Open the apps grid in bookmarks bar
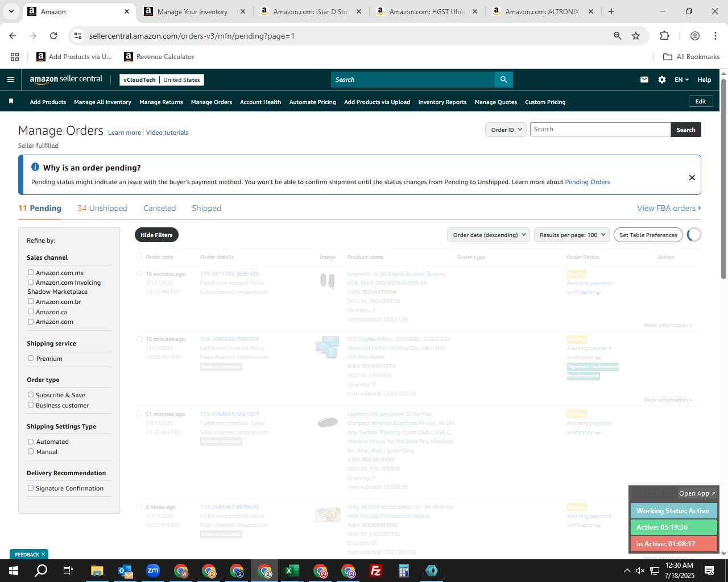This screenshot has height=582, width=728. click(15, 57)
